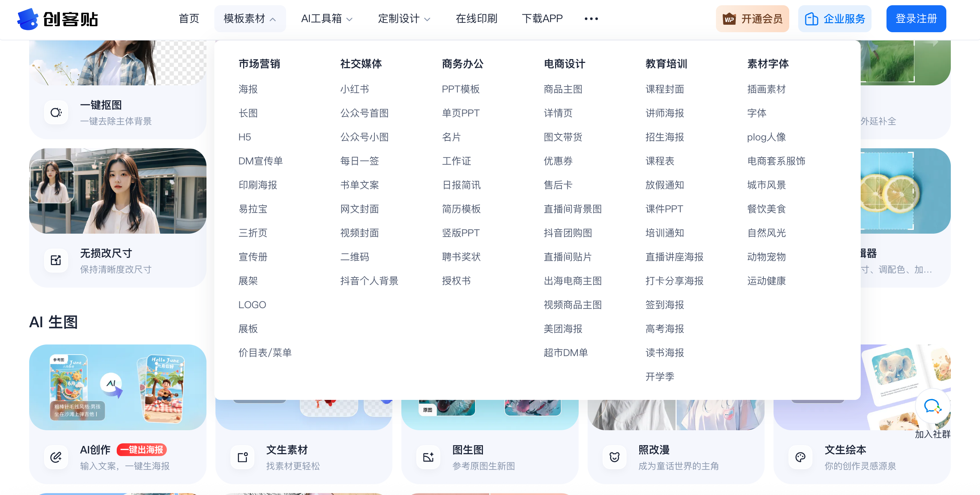980x495 pixels.
Task: Expand the 定制设计 dropdown
Action: tap(403, 19)
